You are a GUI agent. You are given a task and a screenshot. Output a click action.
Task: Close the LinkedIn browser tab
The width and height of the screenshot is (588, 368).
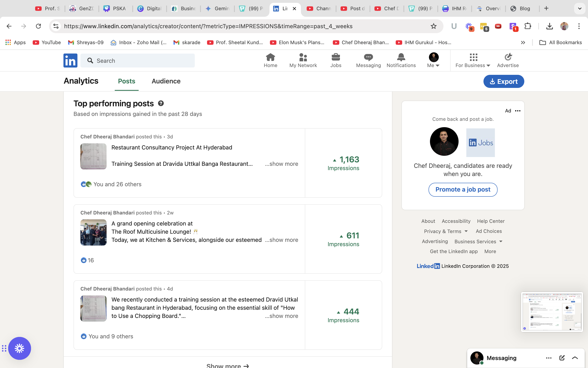pyautogui.click(x=294, y=9)
